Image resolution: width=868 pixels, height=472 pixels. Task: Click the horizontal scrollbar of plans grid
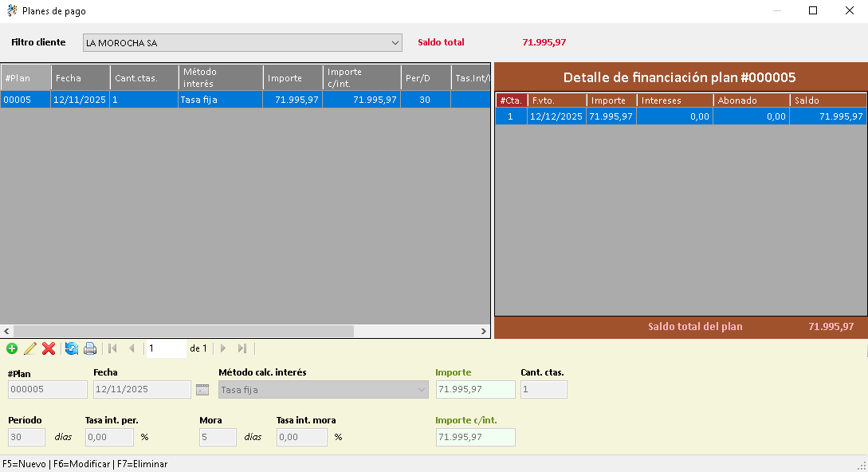click(x=183, y=331)
